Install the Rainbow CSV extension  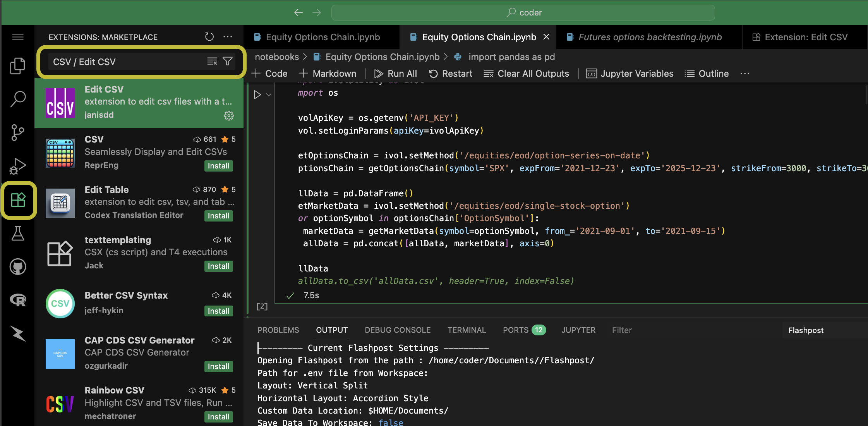click(218, 417)
